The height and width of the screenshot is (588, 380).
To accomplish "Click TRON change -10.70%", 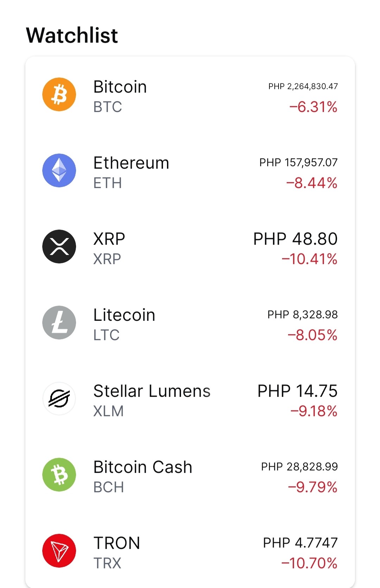I will pyautogui.click(x=310, y=563).
